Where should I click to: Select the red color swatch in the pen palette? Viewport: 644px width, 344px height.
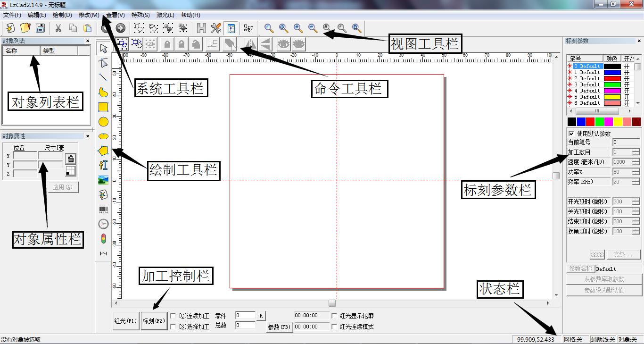click(590, 121)
